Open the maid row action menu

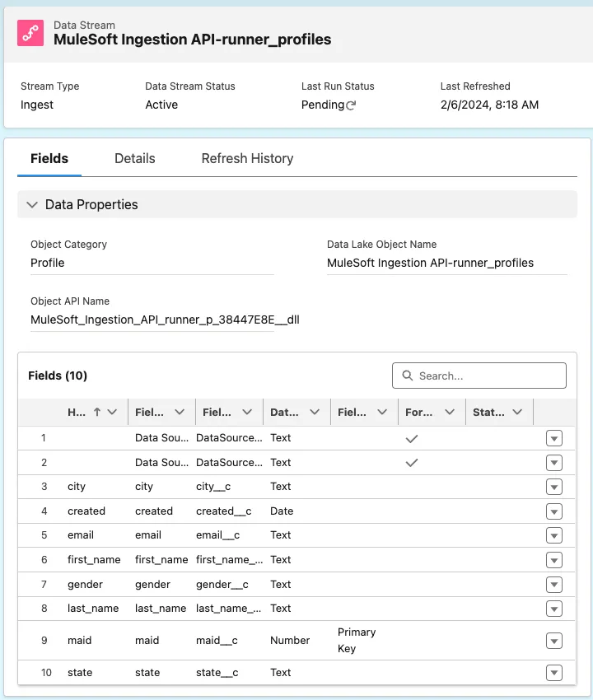553,642
